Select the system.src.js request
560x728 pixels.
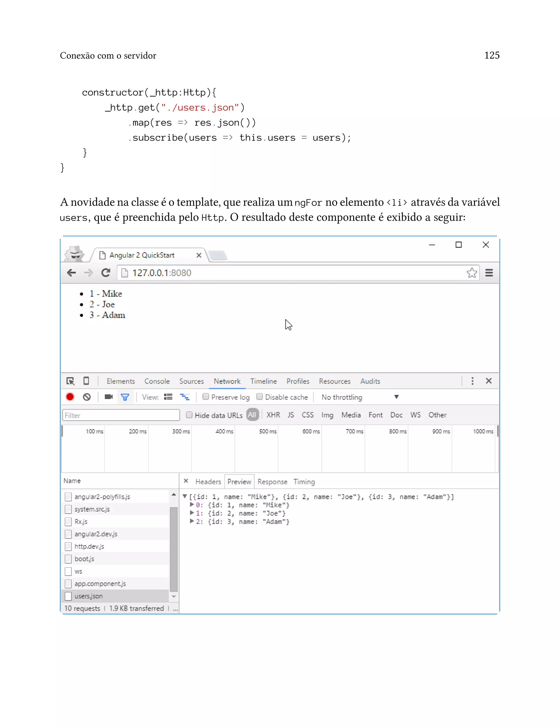[x=115, y=509]
